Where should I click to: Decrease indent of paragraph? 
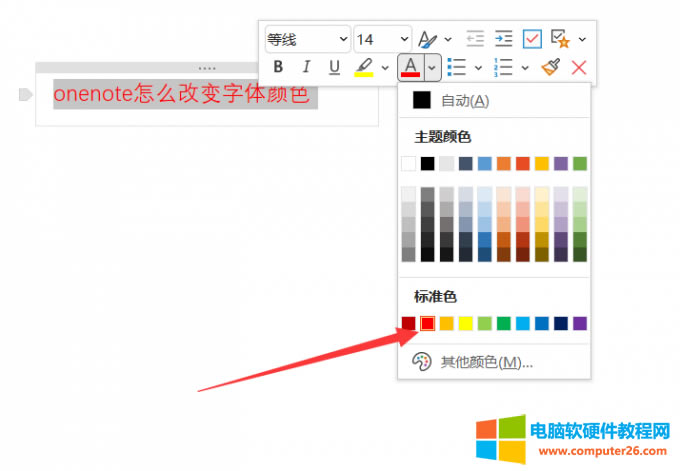point(475,39)
